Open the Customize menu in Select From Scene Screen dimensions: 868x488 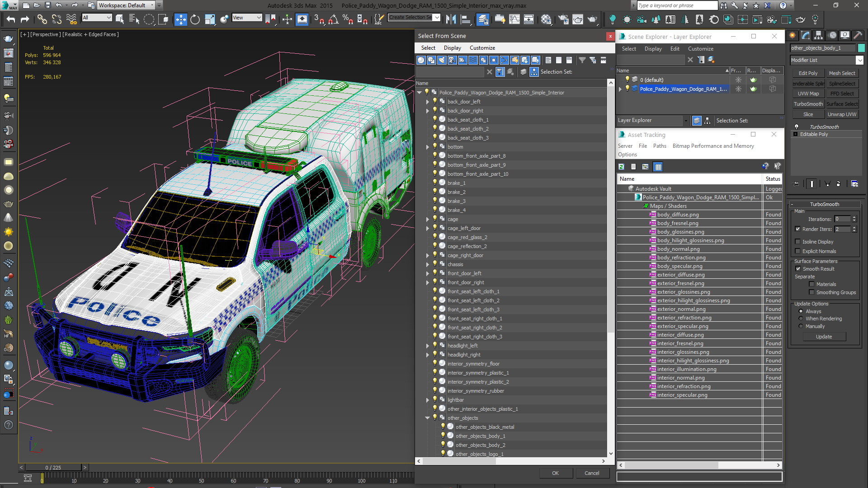tap(482, 48)
